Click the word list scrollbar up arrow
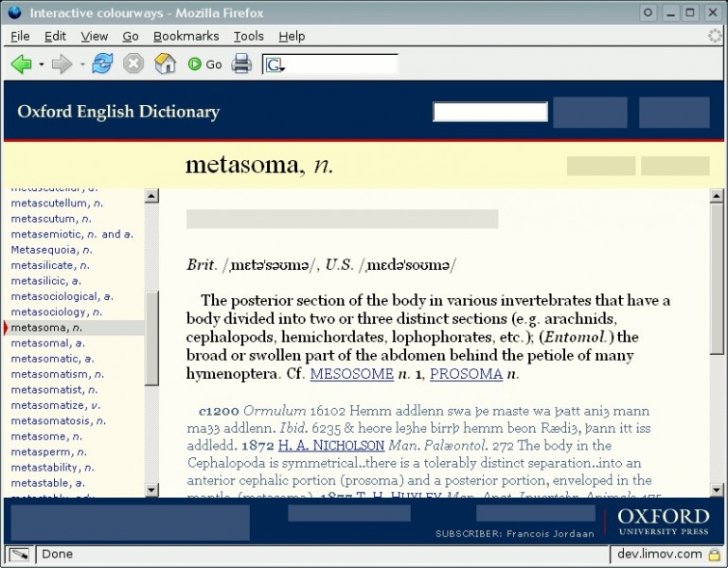 pos(151,196)
